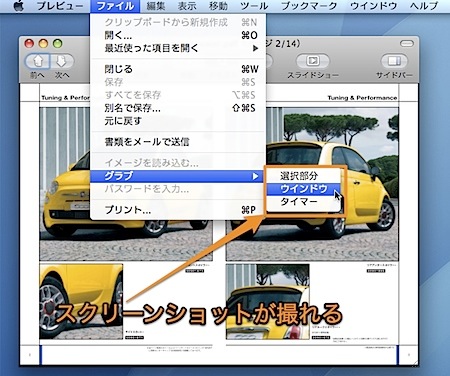Open the ウインドウ menu in menu bar
The height and width of the screenshot is (376, 450).
click(x=373, y=6)
